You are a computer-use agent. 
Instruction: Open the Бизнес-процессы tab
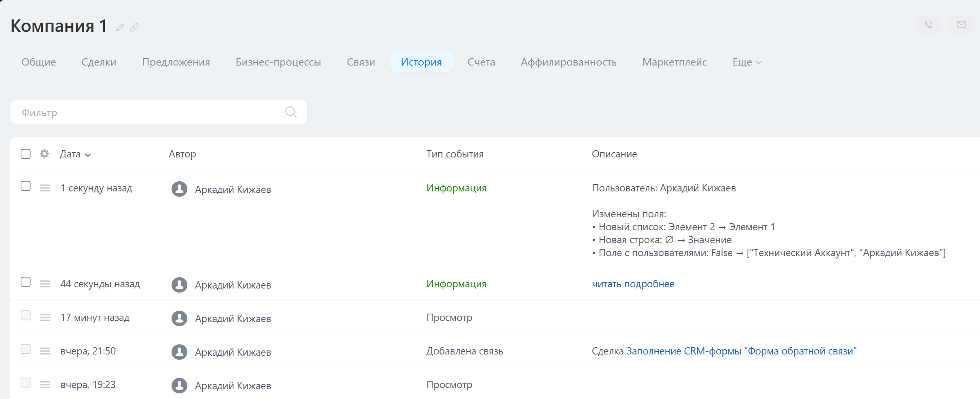tap(278, 62)
